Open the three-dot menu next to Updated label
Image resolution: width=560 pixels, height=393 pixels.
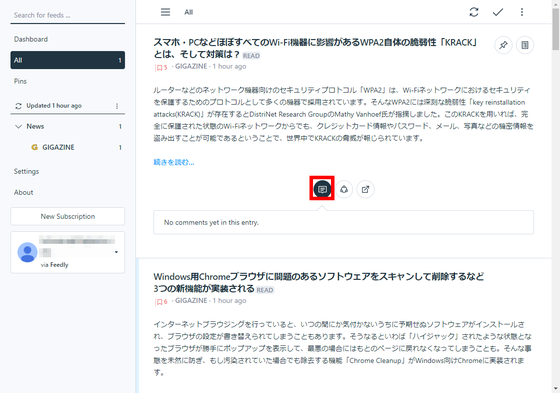tap(117, 106)
